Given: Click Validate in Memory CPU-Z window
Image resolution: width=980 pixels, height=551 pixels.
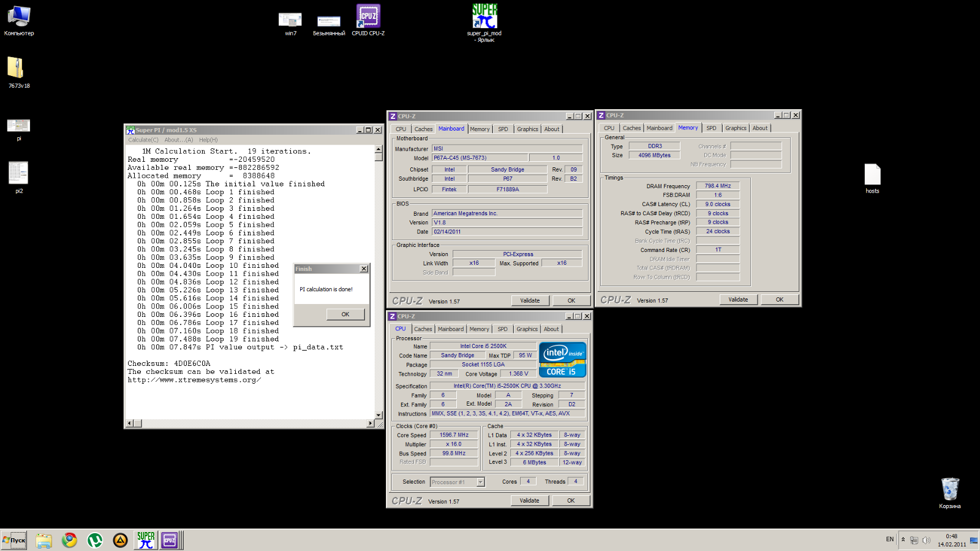Looking at the screenshot, I should pos(738,300).
